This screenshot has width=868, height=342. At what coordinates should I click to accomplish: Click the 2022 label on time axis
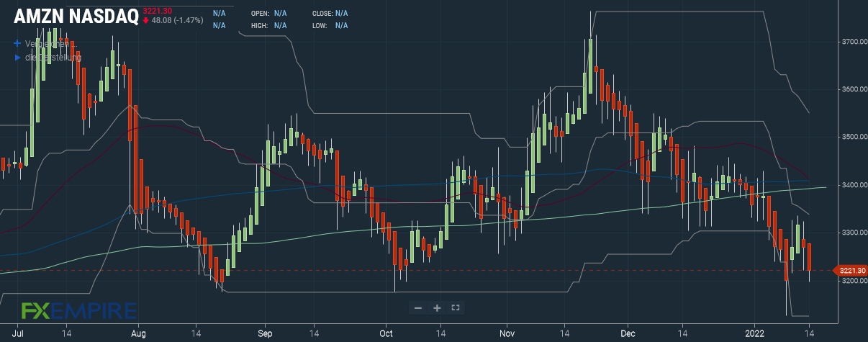[755, 334]
